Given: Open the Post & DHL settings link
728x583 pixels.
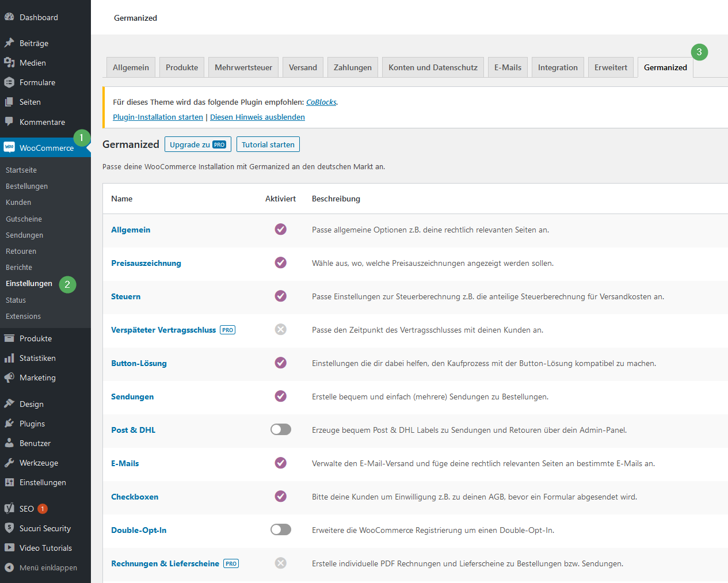Looking at the screenshot, I should click(133, 430).
